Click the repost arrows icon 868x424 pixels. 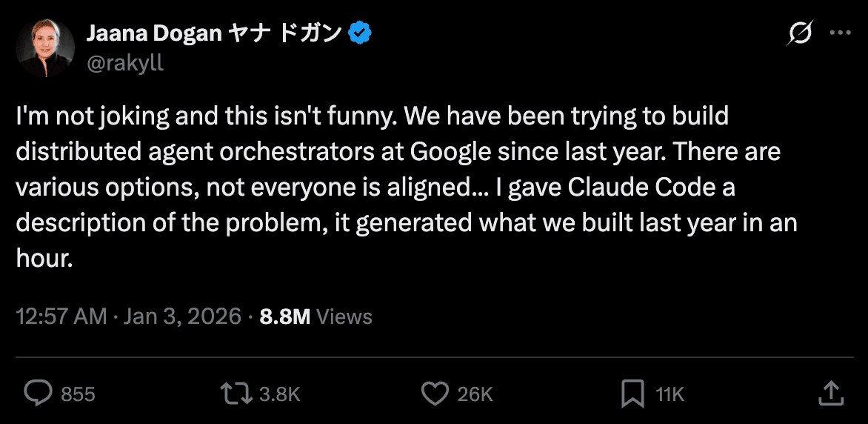237,393
